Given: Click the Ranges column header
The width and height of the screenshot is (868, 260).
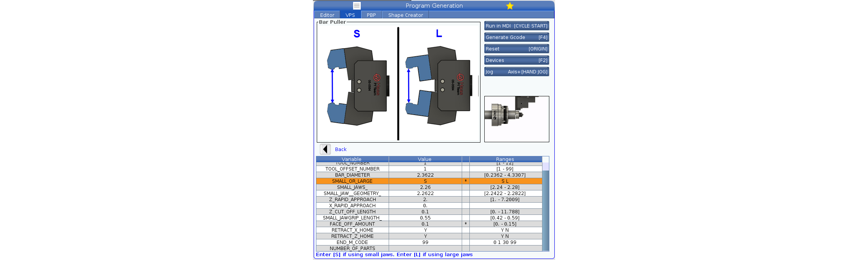Looking at the screenshot, I should (505, 159).
